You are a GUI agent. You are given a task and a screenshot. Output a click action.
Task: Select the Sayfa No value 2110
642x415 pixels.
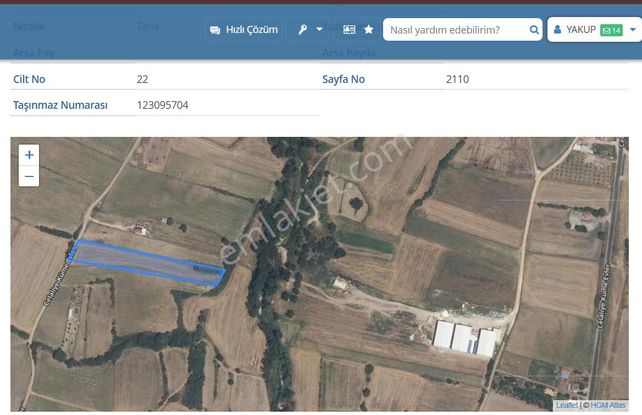point(457,79)
